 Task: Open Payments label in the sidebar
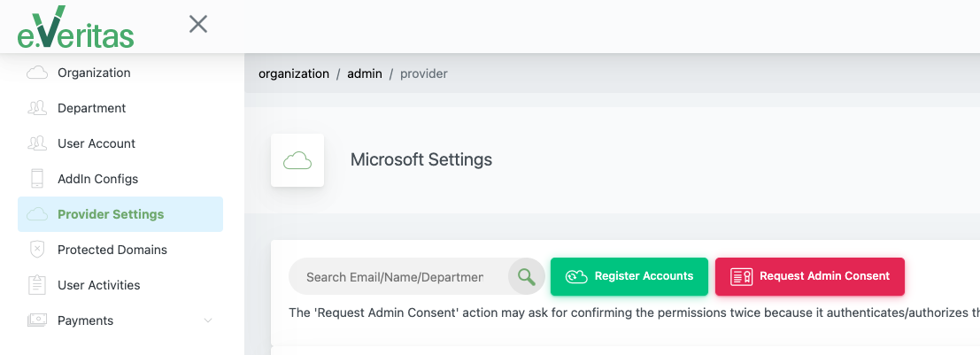click(86, 320)
